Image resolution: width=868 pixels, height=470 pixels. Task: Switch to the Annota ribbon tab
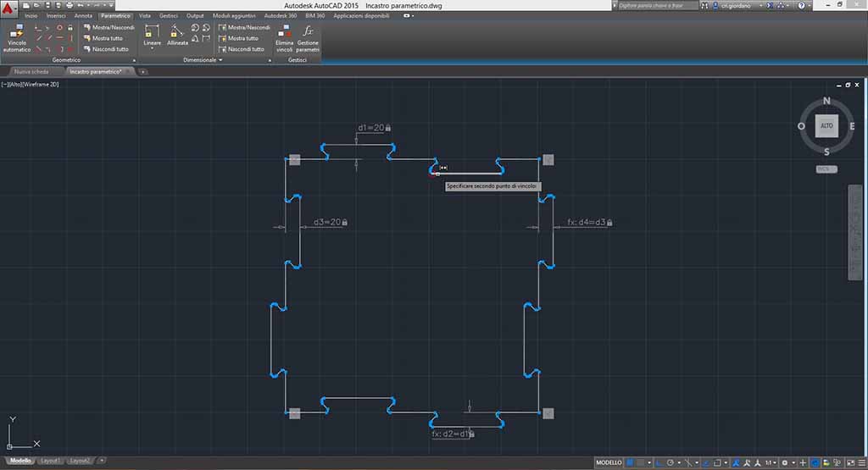84,15
